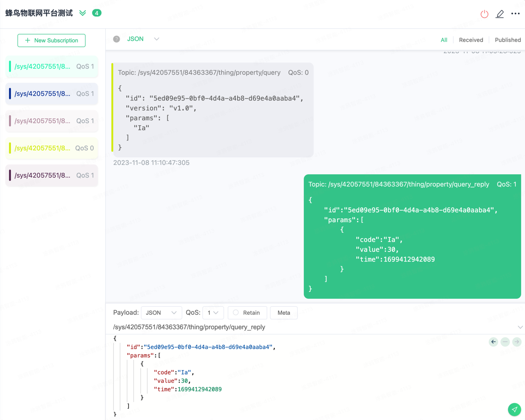This screenshot has width=525, height=420.
Task: Click the published message topic query_reply in green bubble
Action: [399, 185]
